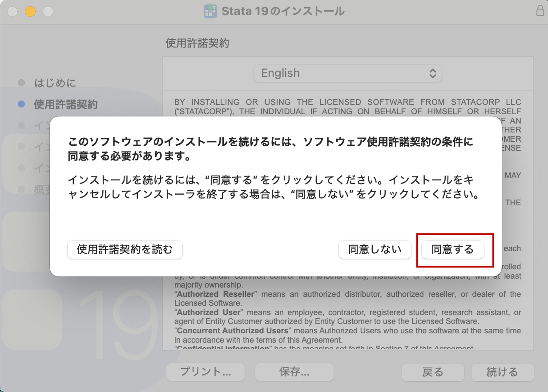The height and width of the screenshot is (392, 548).
Task: Click the Stata 19のインストール window title
Action: tap(283, 11)
